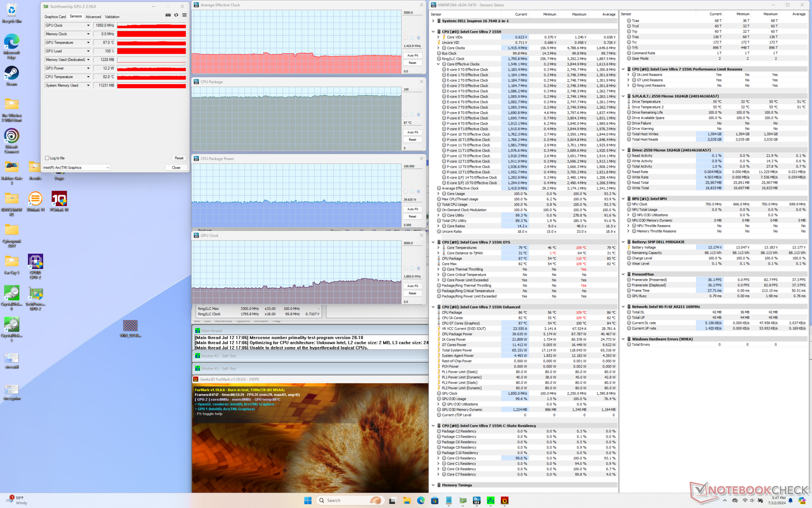Click the GPU-Z screenshot camera icon
The height and width of the screenshot is (508, 812).
click(168, 15)
